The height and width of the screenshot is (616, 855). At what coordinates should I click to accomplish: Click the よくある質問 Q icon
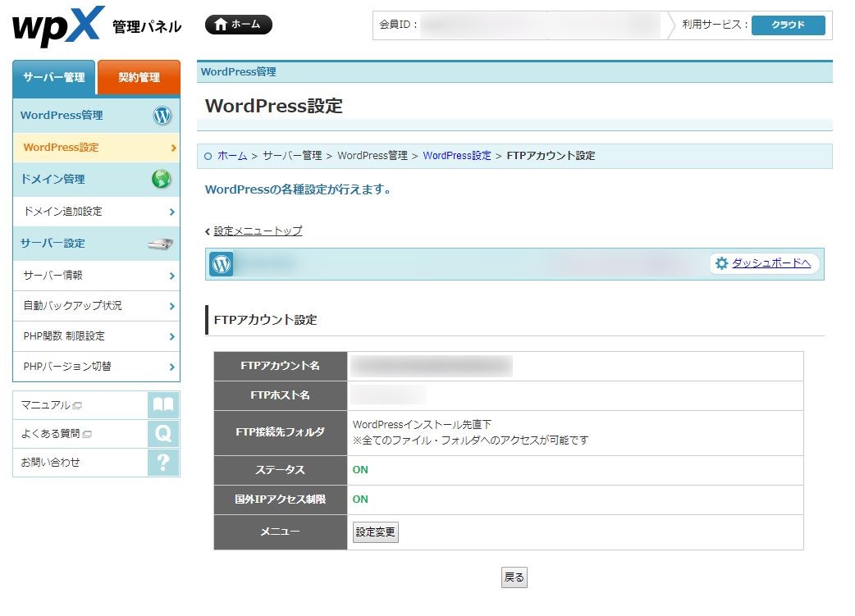coord(163,434)
